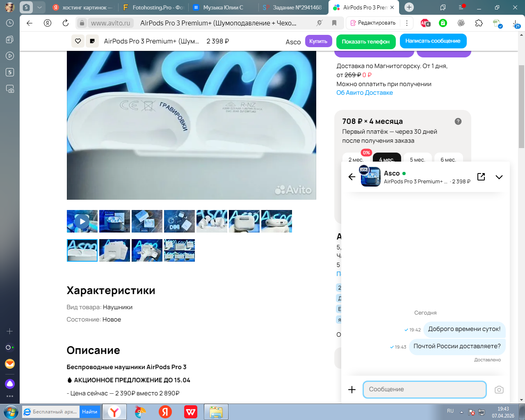Click the plus icon in browser sidebar
The height and width of the screenshot is (420, 525).
pos(10,331)
